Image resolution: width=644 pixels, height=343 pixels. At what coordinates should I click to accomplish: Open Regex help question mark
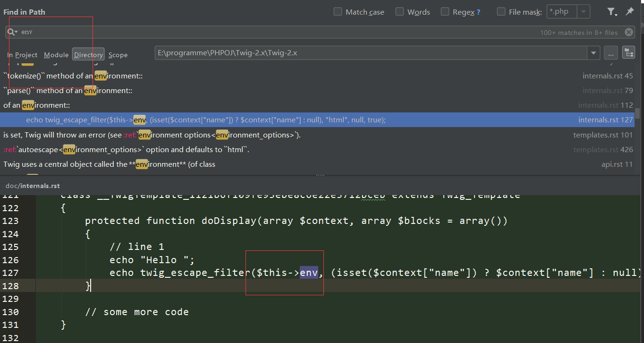coord(478,12)
